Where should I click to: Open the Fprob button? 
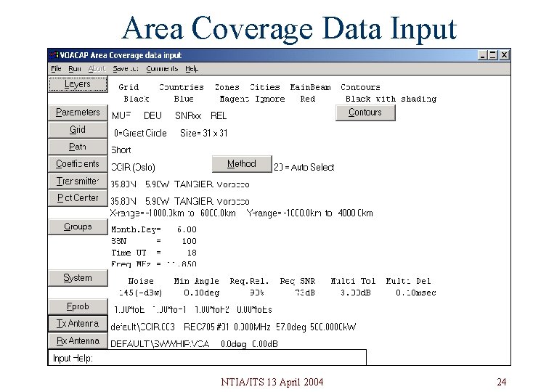(78, 306)
